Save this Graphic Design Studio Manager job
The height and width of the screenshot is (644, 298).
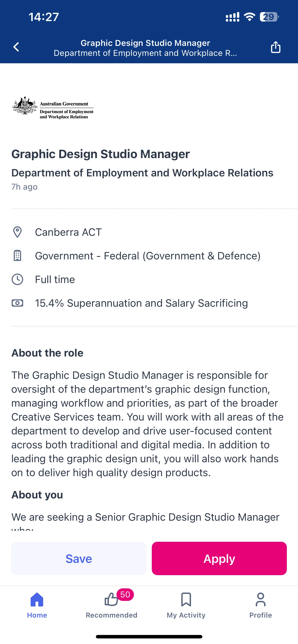tap(79, 558)
